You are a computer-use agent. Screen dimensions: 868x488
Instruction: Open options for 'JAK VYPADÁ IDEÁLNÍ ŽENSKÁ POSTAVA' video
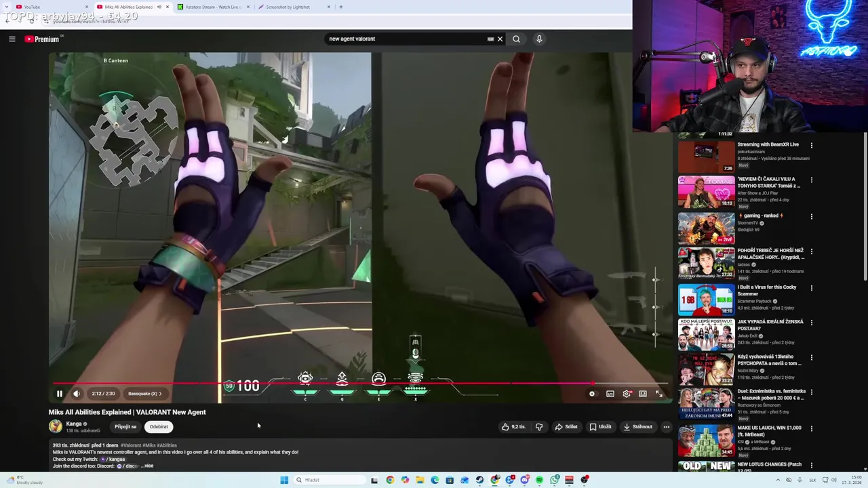coord(811,323)
